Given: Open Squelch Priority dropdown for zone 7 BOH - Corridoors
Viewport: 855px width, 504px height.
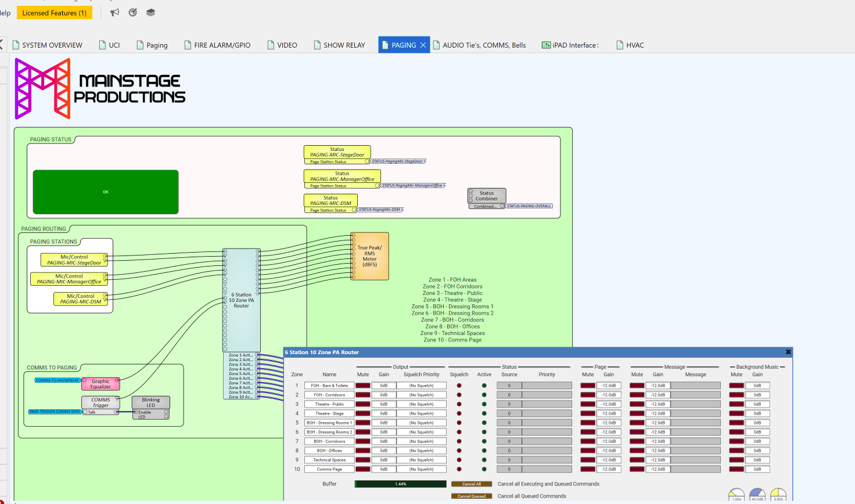Looking at the screenshot, I should [421, 441].
